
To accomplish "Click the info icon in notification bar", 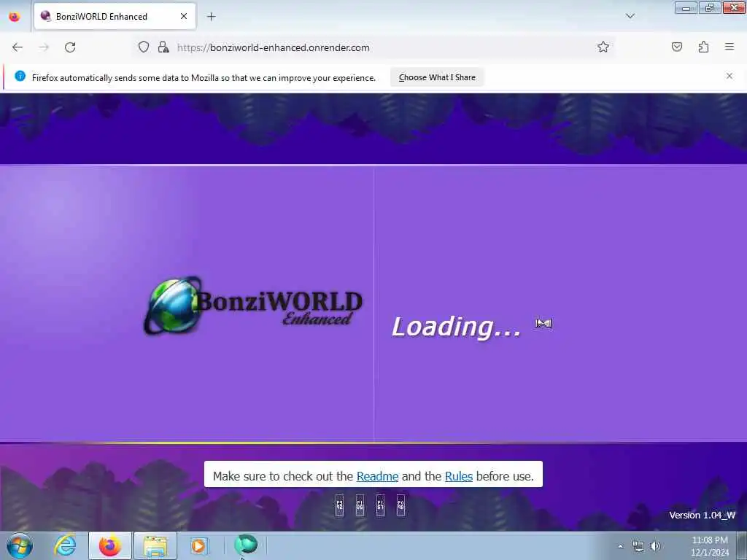I will pos(20,76).
